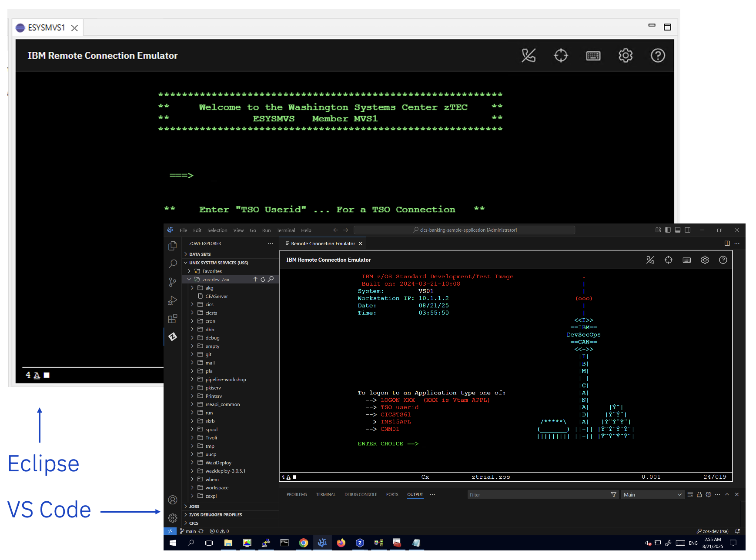Click clear output list icon in panel
This screenshot has height=560, width=756.
tap(690, 495)
